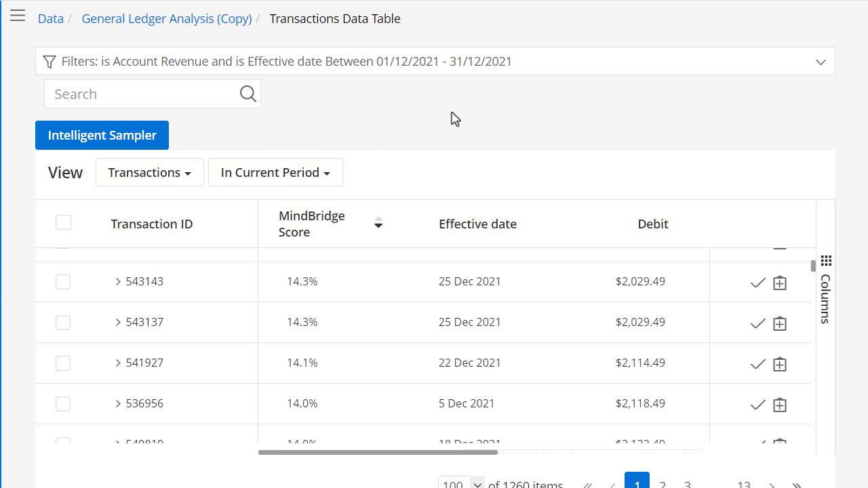Open the hamburger navigation menu
Viewport: 868px width, 488px height.
coord(18,16)
